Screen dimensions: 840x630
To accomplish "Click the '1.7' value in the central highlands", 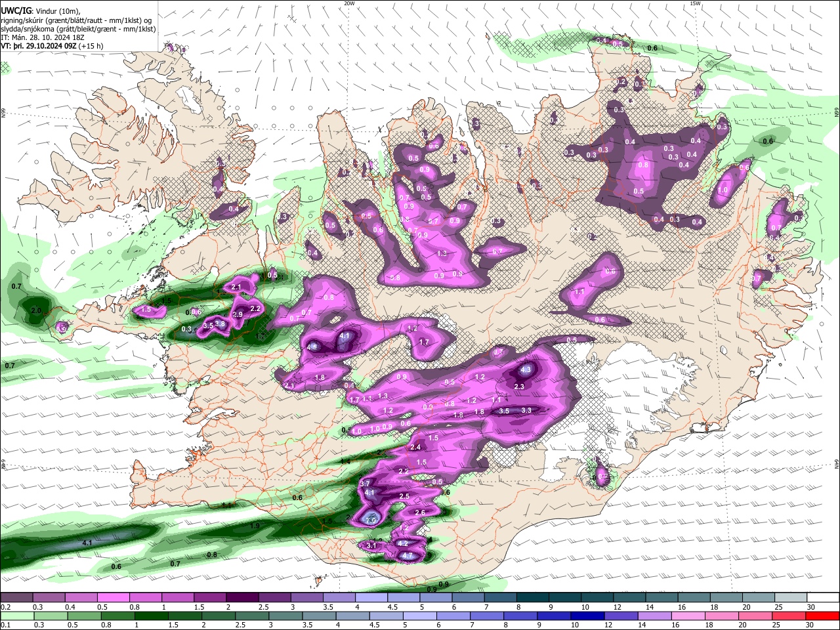I will 424,342.
